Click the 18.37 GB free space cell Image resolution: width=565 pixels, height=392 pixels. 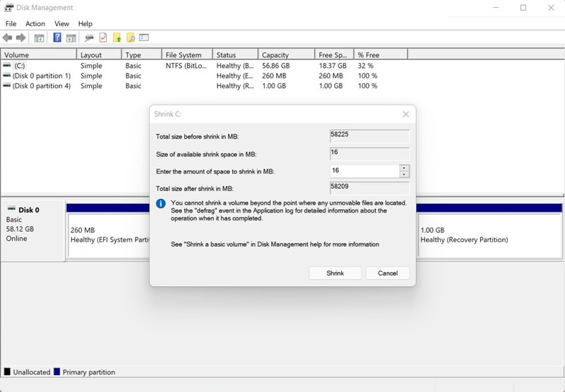pyautogui.click(x=333, y=66)
